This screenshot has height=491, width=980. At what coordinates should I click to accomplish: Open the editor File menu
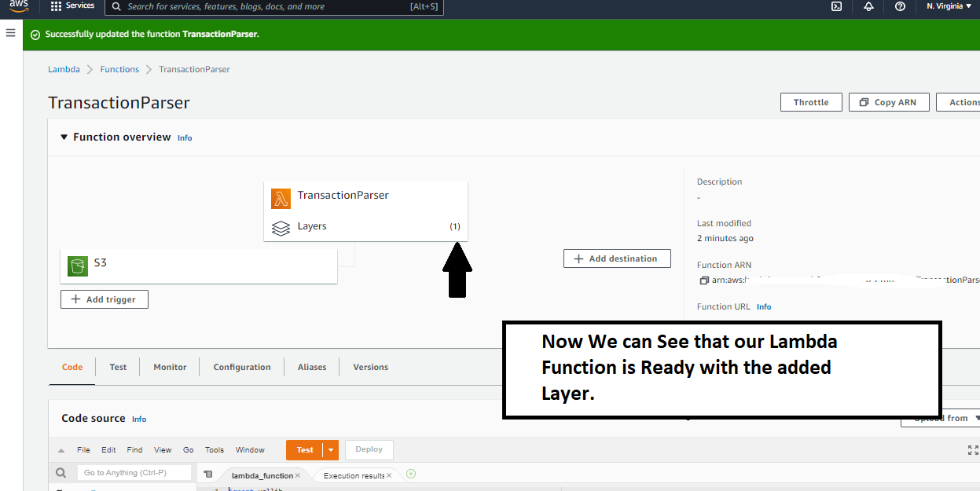pos(83,450)
